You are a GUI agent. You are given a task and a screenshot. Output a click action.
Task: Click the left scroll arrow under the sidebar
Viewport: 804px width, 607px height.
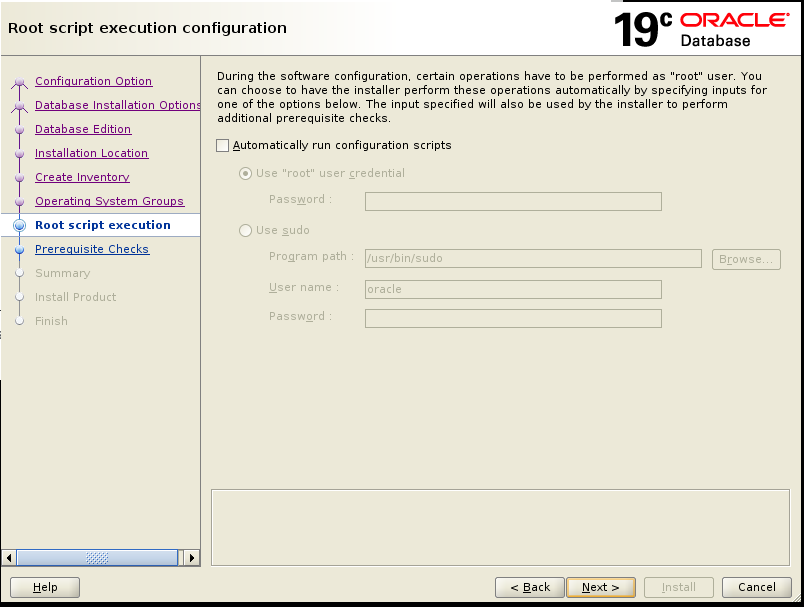pos(8,558)
